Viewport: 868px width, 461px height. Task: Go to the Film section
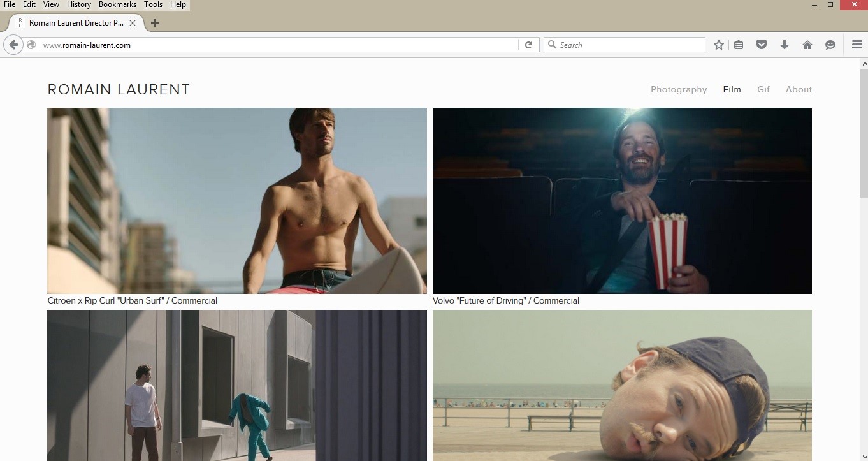pyautogui.click(x=732, y=89)
